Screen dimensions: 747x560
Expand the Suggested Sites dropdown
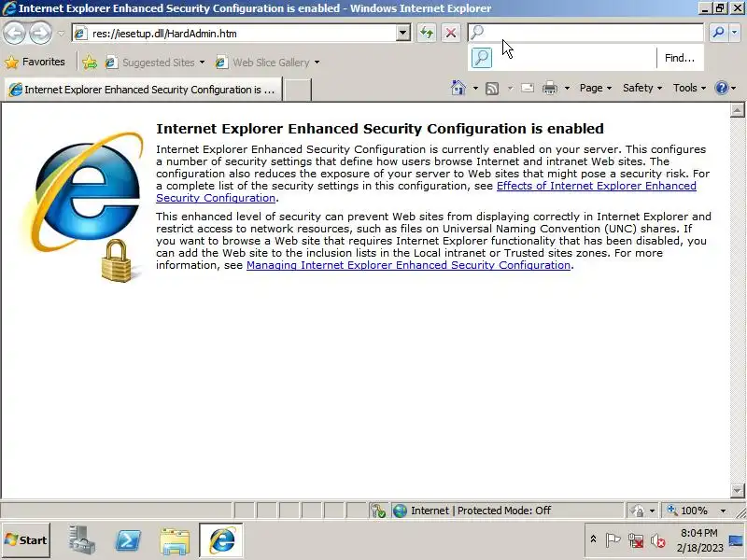coord(202,63)
